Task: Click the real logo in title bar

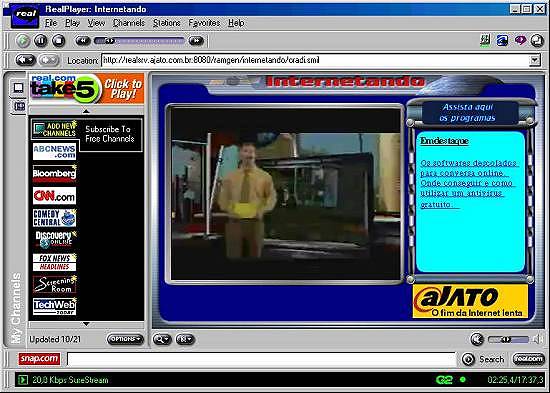Action: (x=25, y=16)
